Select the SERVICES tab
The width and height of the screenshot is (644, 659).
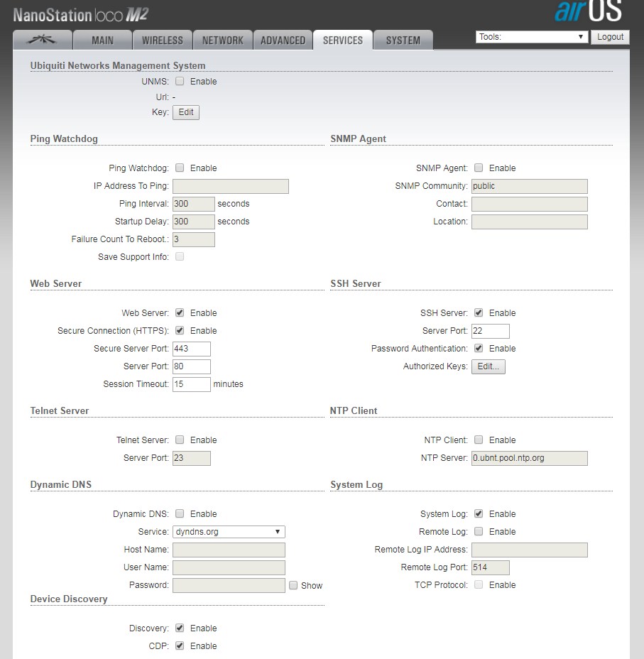point(343,40)
